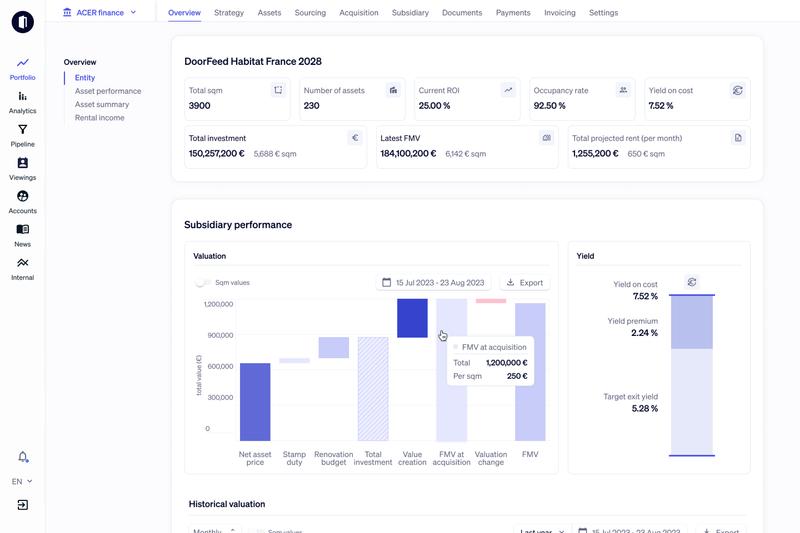
Task: Open the Portfolio sidebar section
Action: (x=22, y=69)
